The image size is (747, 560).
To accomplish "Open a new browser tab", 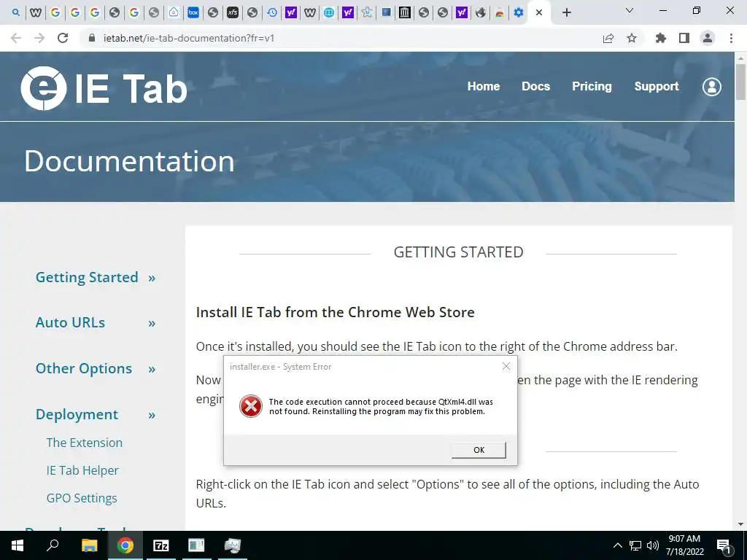I will (566, 12).
